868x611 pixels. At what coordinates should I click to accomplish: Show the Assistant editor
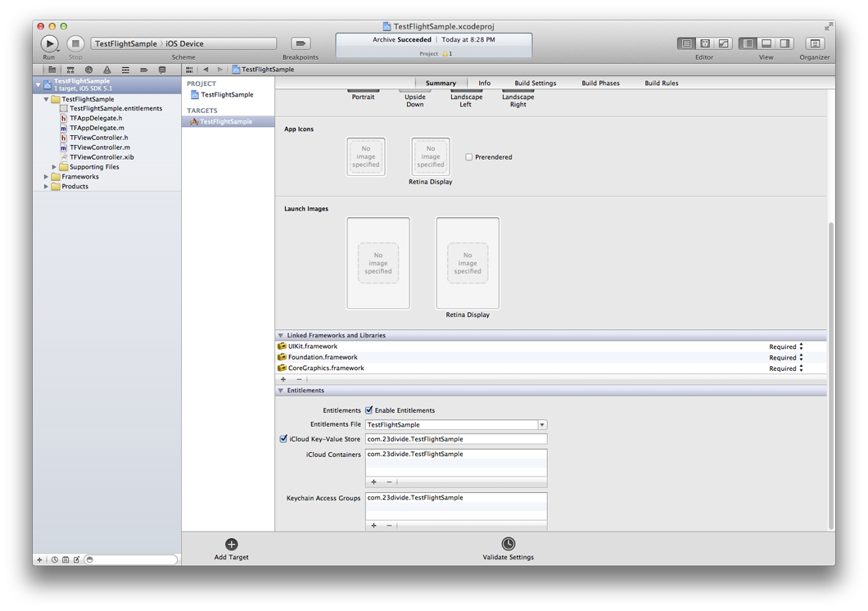click(x=705, y=43)
